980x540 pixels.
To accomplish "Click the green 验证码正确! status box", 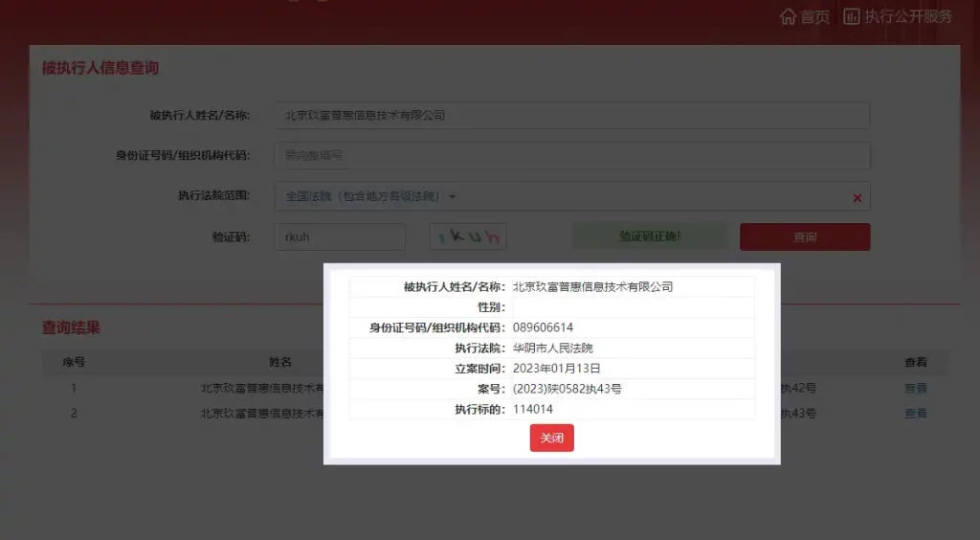I will 650,236.
